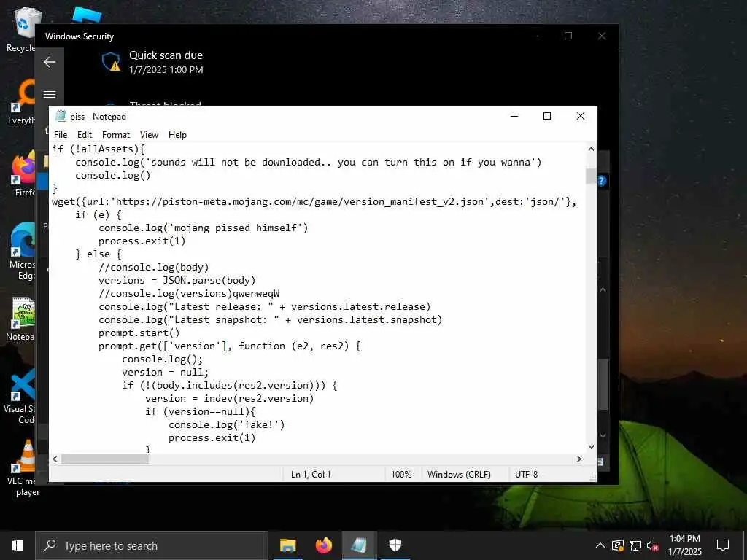
Task: Close the piss - Notepad window
Action: (x=580, y=116)
